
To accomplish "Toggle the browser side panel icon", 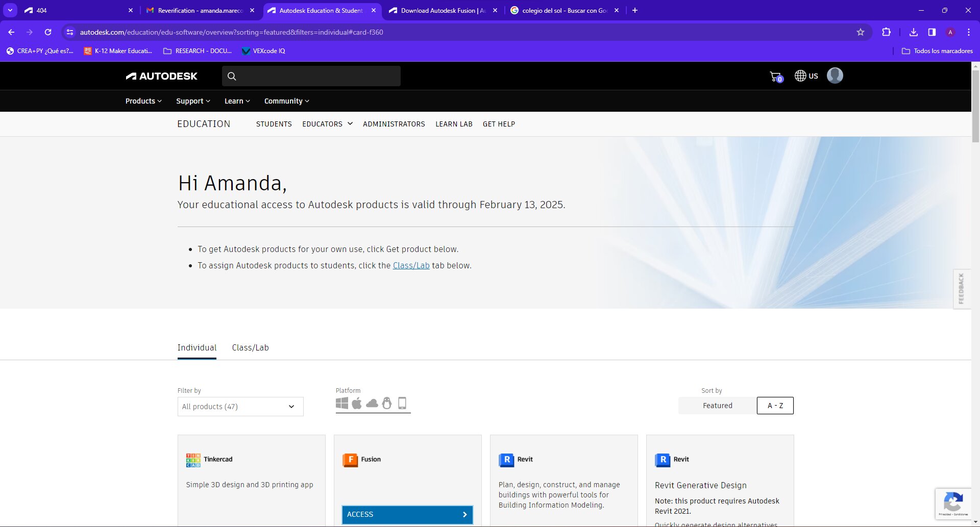I will 932,32.
